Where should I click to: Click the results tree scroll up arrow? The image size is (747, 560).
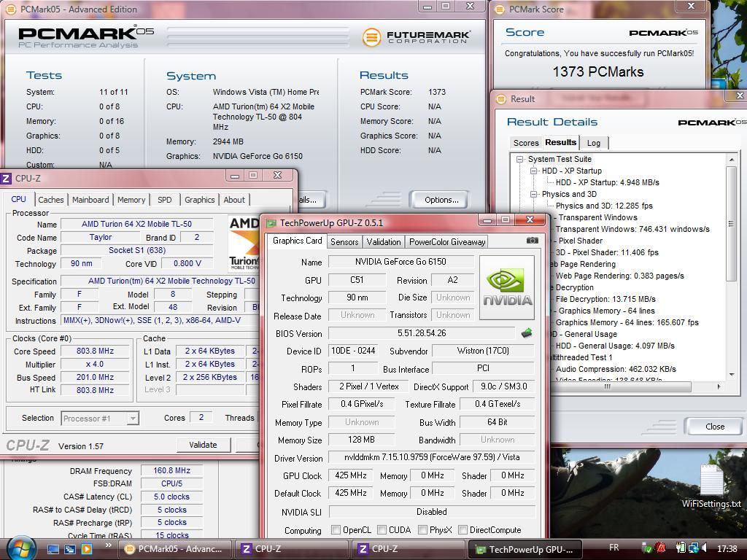pyautogui.click(x=731, y=160)
